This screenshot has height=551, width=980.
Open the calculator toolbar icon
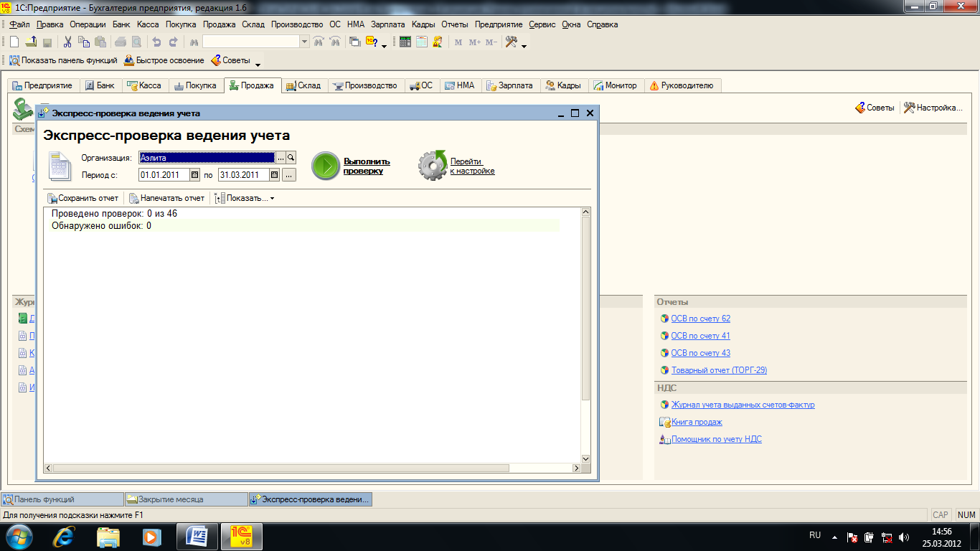405,42
